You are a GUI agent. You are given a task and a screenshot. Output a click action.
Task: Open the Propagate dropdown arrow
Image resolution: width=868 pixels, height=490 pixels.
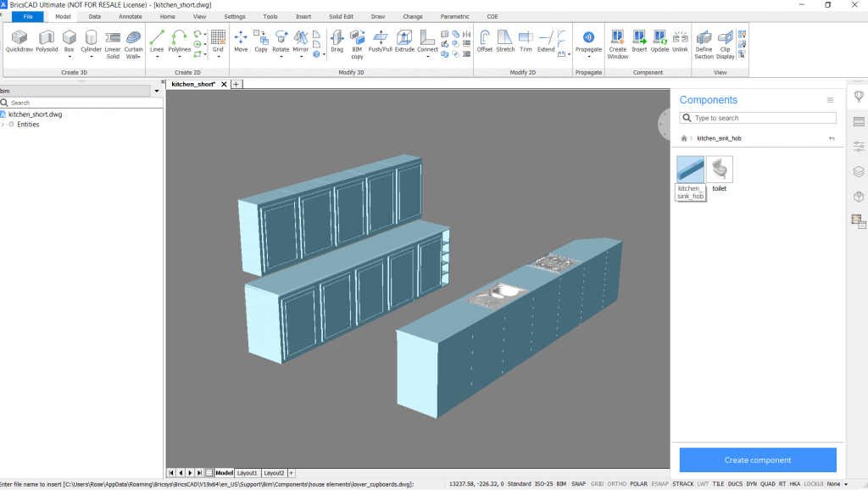(x=588, y=54)
